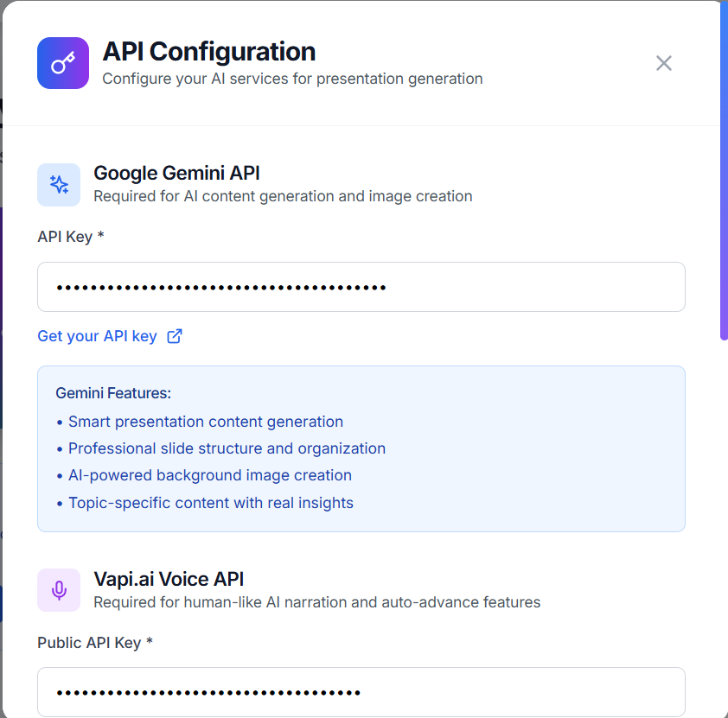This screenshot has height=718, width=728.
Task: Close the API Configuration dialog
Action: tap(663, 63)
